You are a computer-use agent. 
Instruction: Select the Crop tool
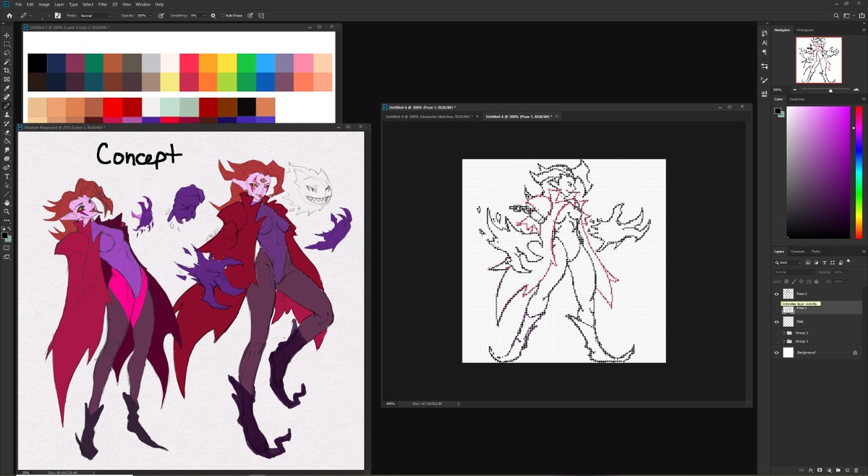pos(7,70)
